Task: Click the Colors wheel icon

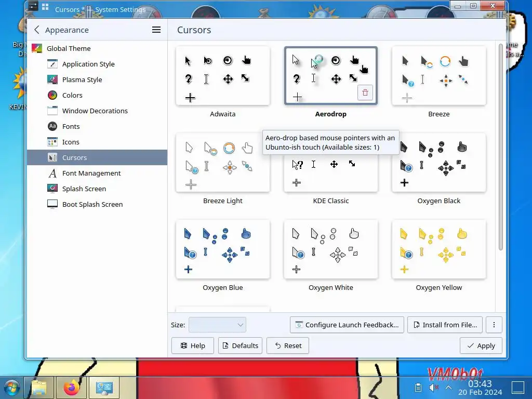Action: (x=52, y=96)
